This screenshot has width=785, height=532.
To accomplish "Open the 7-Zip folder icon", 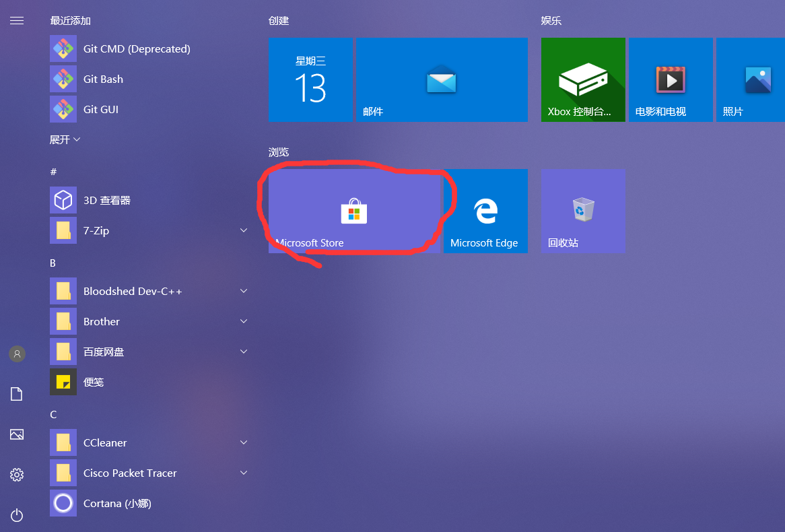I will click(63, 230).
